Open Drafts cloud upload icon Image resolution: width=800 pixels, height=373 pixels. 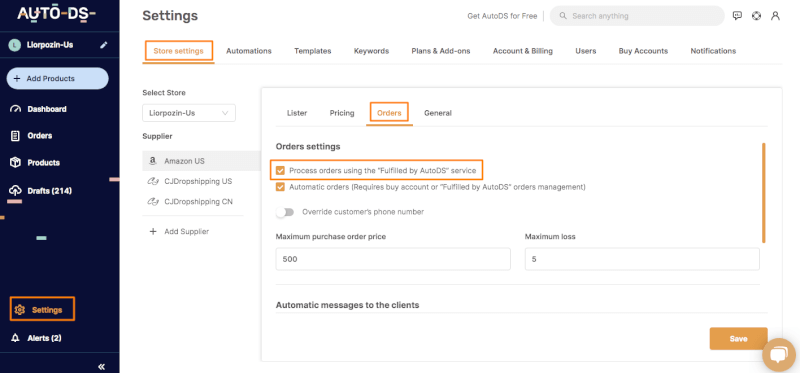(x=15, y=191)
